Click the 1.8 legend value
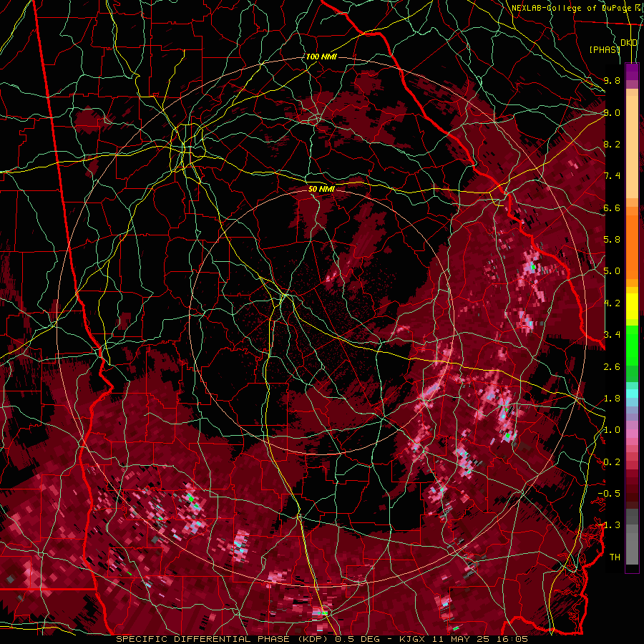This screenshot has height=644, width=644. pyautogui.click(x=612, y=399)
